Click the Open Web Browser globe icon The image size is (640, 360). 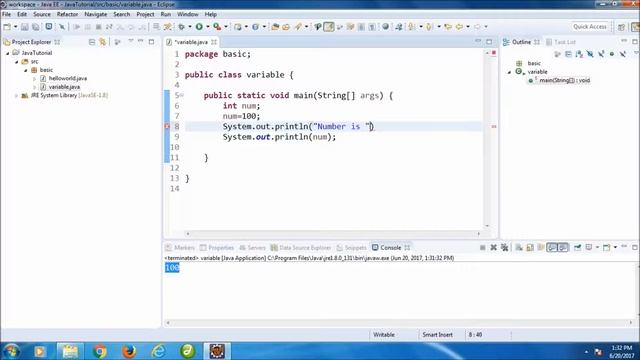[385, 27]
